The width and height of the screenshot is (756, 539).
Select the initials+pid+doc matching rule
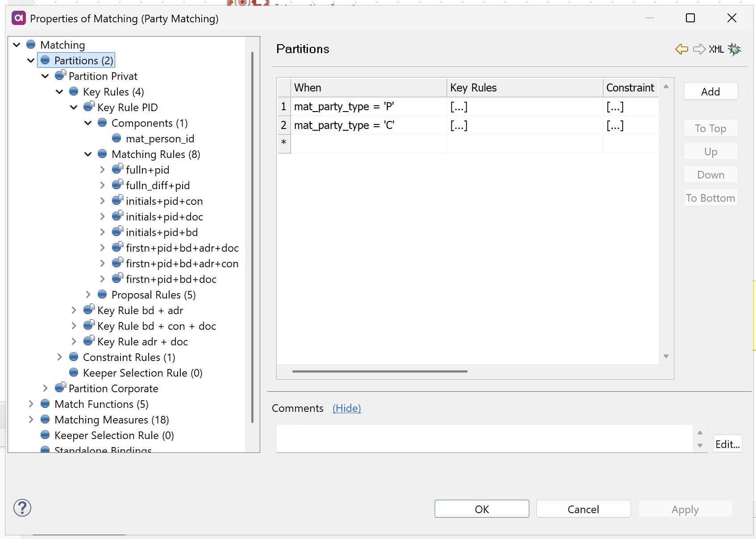[165, 216]
